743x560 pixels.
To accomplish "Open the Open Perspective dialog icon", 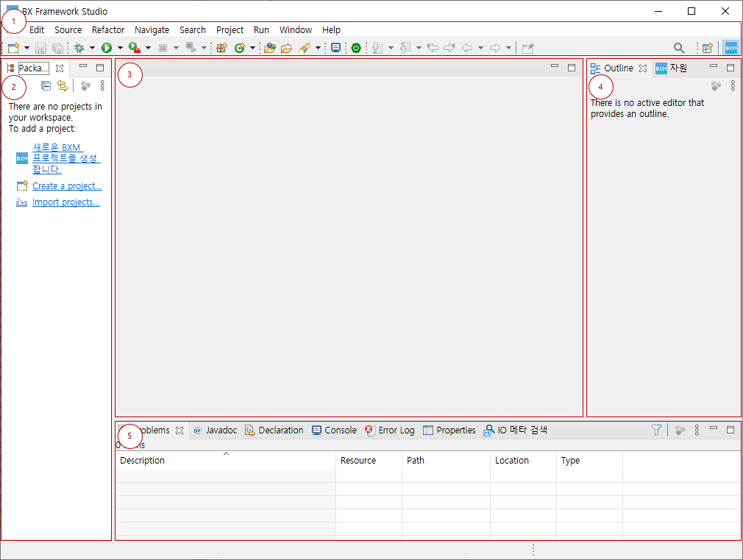I will click(x=707, y=48).
